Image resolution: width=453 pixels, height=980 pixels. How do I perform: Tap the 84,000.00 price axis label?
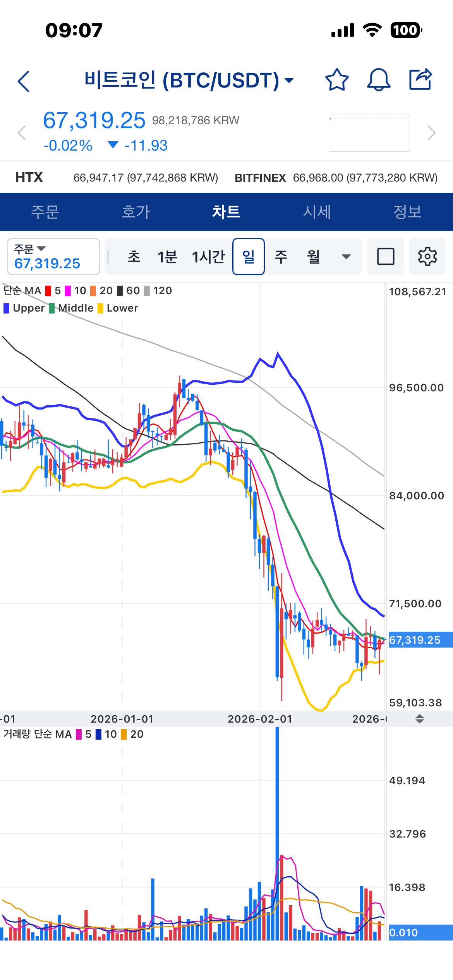[416, 496]
